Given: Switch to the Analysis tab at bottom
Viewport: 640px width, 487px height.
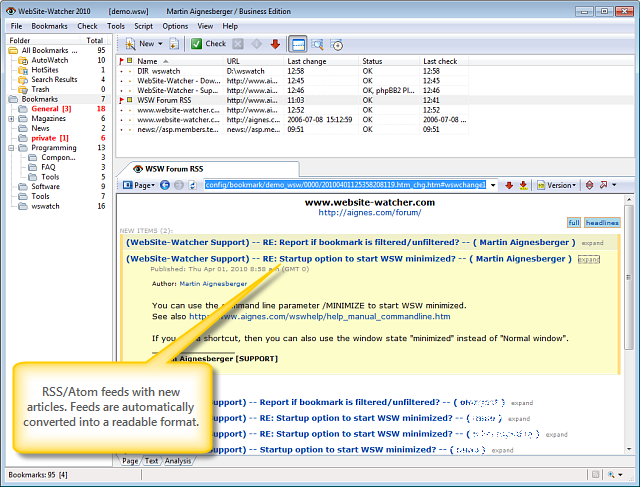Looking at the screenshot, I should [x=178, y=460].
